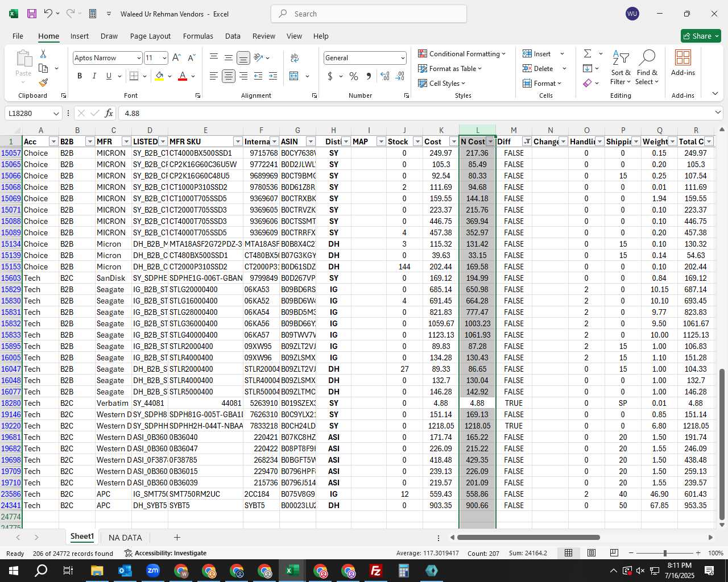Screen dimensions: 728x582
Task: Add a new sheet with plus button
Action: click(x=177, y=538)
